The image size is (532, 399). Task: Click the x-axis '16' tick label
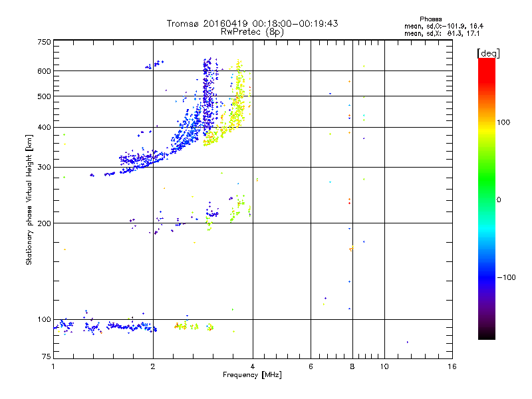452,366
